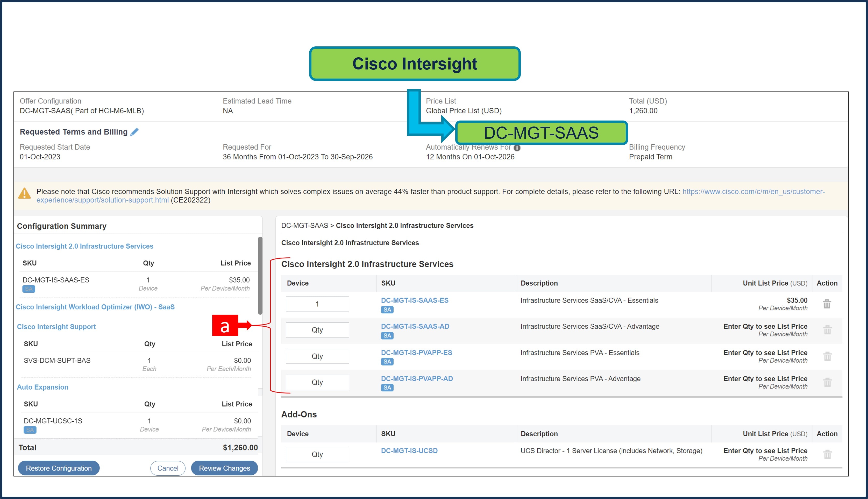The height and width of the screenshot is (499, 868).
Task: Click 36 Months requested-for term text
Action: (297, 157)
